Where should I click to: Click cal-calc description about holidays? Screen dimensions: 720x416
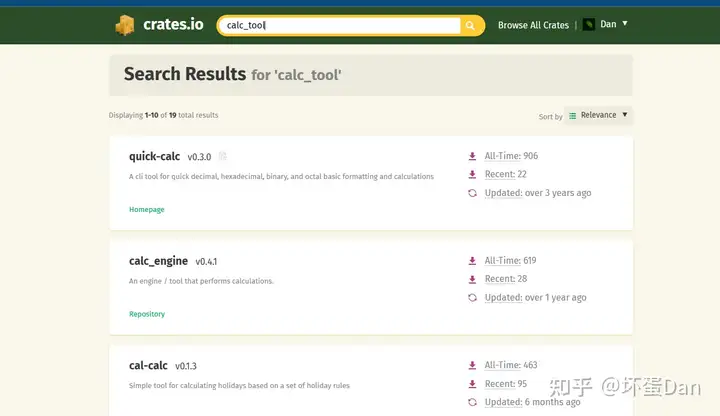pos(239,386)
